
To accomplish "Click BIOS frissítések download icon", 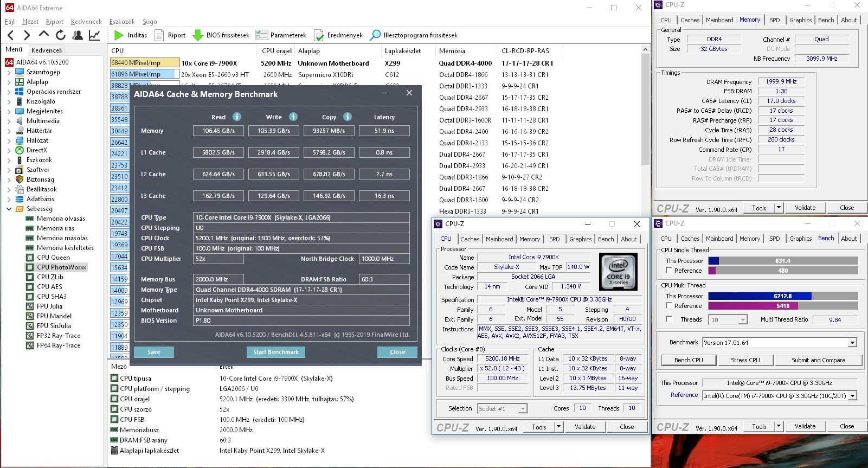I will point(198,35).
